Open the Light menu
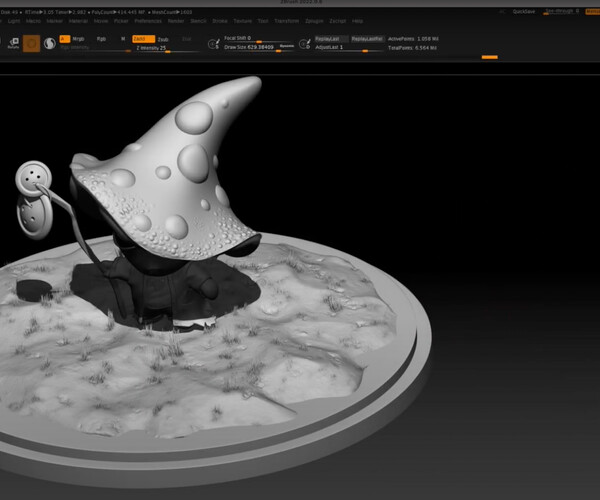This screenshot has height=500, width=600. point(14,21)
